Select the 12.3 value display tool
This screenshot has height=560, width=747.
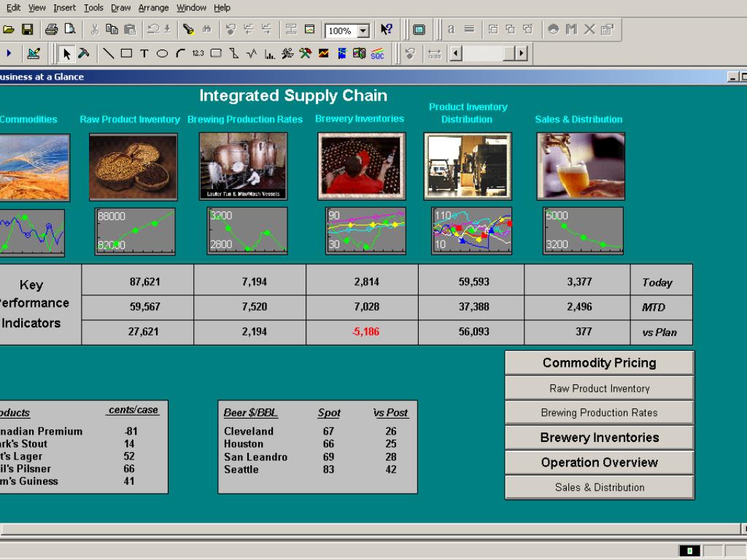(198, 53)
